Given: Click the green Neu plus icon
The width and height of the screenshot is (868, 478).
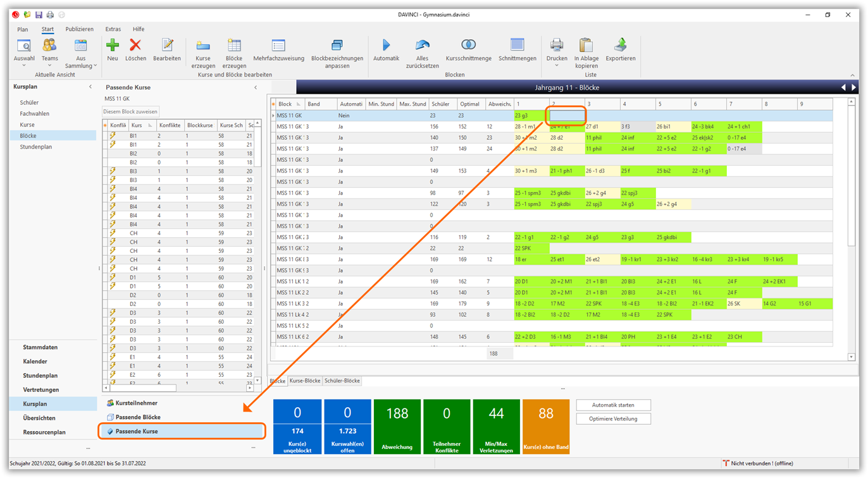Looking at the screenshot, I should click(113, 46).
